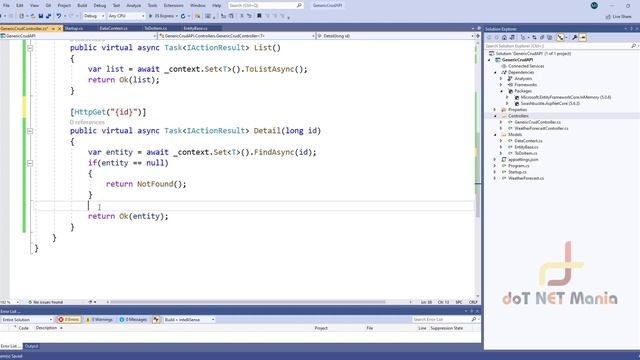Toggle the Preview Selected Items button
The height and width of the screenshot is (360, 640).
[583, 38]
